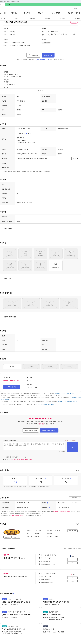Jump to 기업정보 section tab

coord(78,18)
